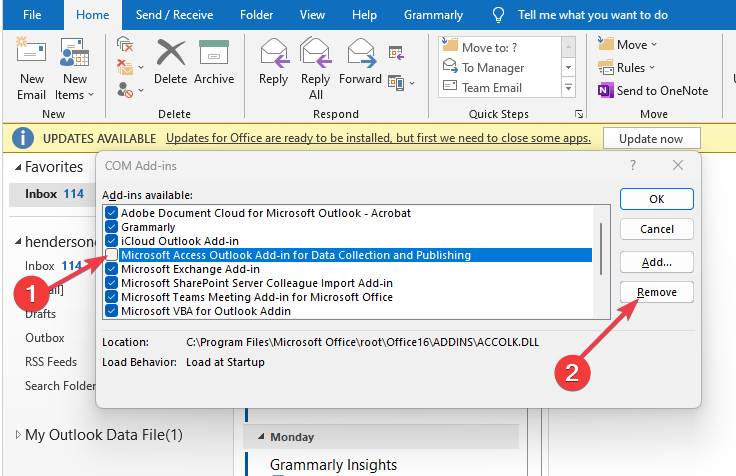Select the Team Email quick step
Viewport: 736px width, 476px height.
click(x=500, y=88)
